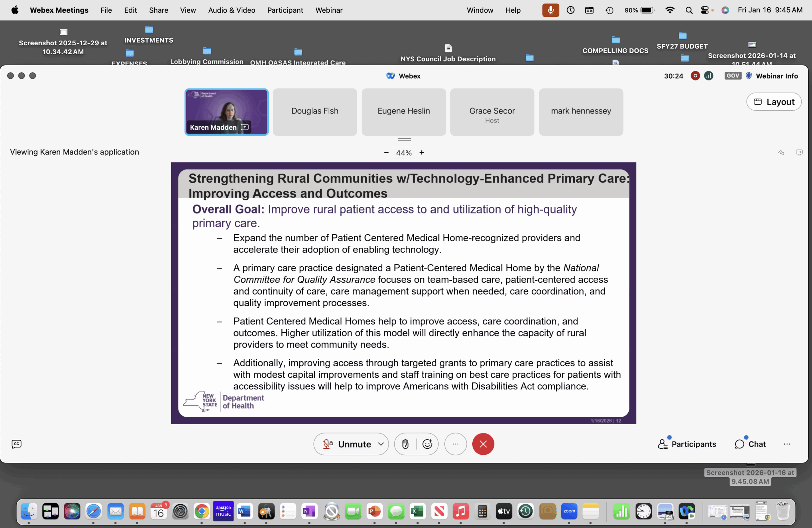Toggle the Chat panel
812x528 pixels.
[x=750, y=444]
